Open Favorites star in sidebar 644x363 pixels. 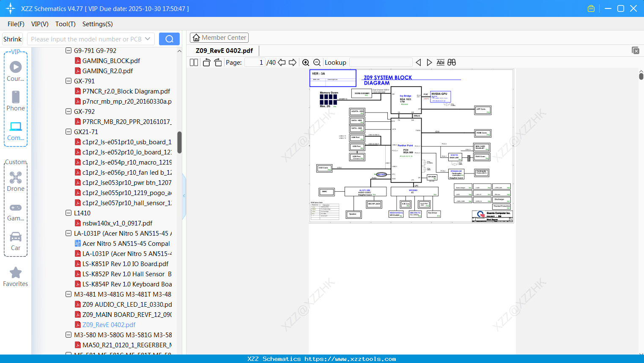[x=16, y=277]
